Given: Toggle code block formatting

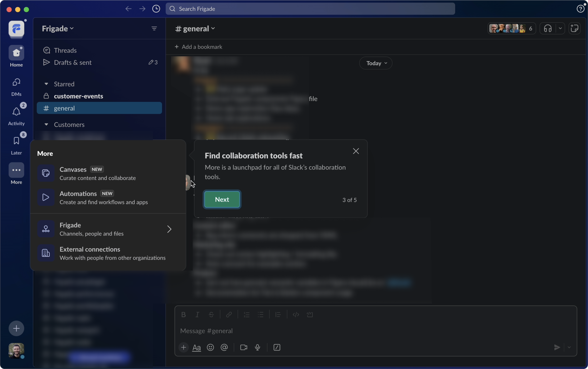Looking at the screenshot, I should click(310, 315).
